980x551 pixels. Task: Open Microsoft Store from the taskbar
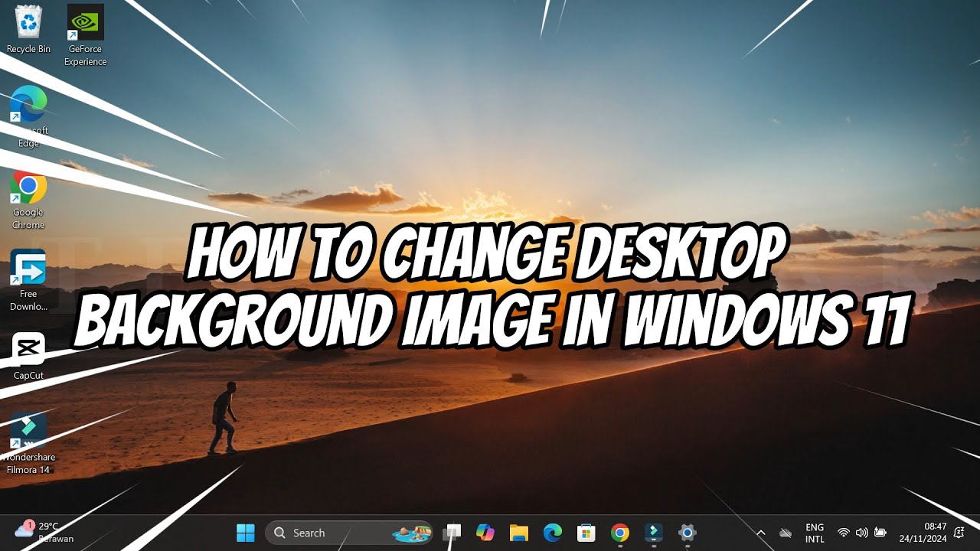[586, 533]
